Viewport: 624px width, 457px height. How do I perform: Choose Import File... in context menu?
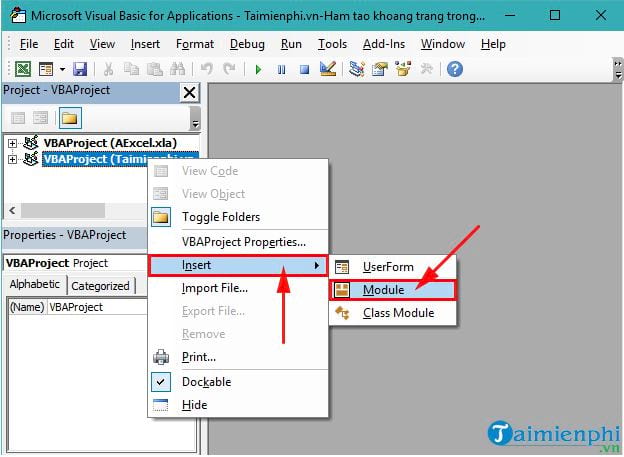click(x=238, y=288)
